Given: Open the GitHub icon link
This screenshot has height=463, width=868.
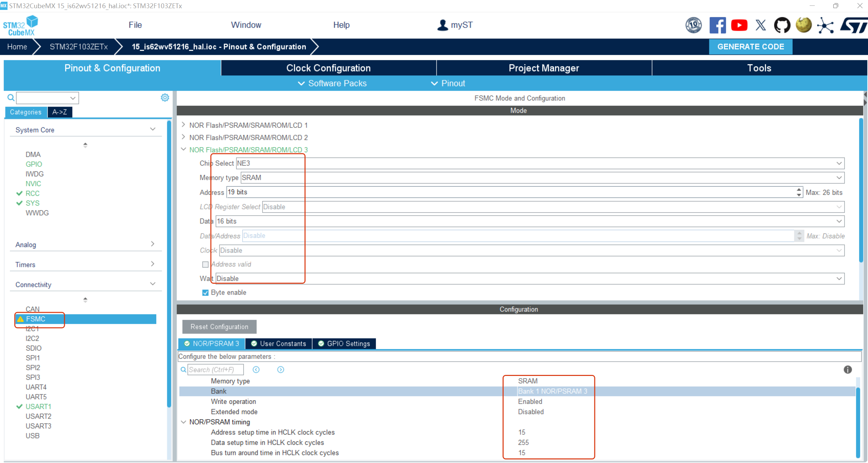Looking at the screenshot, I should tap(782, 25).
